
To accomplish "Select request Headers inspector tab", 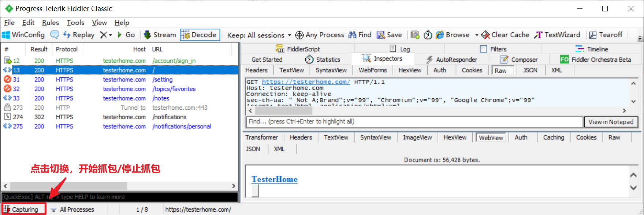I will pos(256,70).
